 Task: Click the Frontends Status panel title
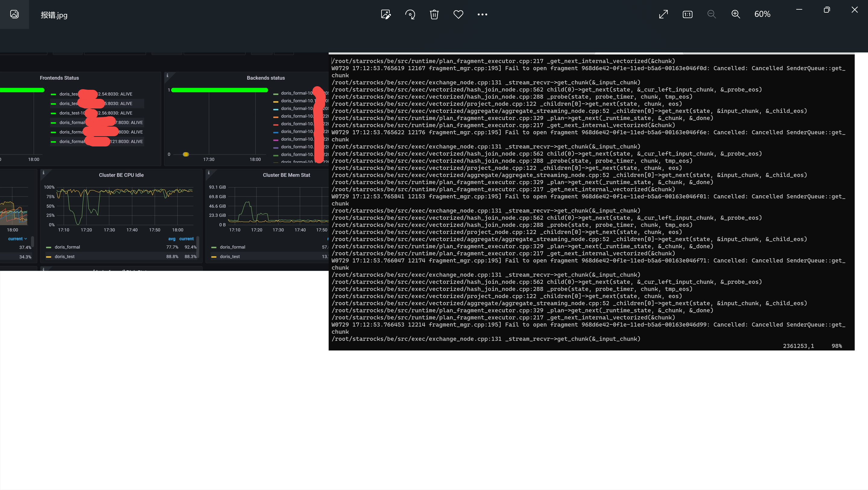coord(59,78)
